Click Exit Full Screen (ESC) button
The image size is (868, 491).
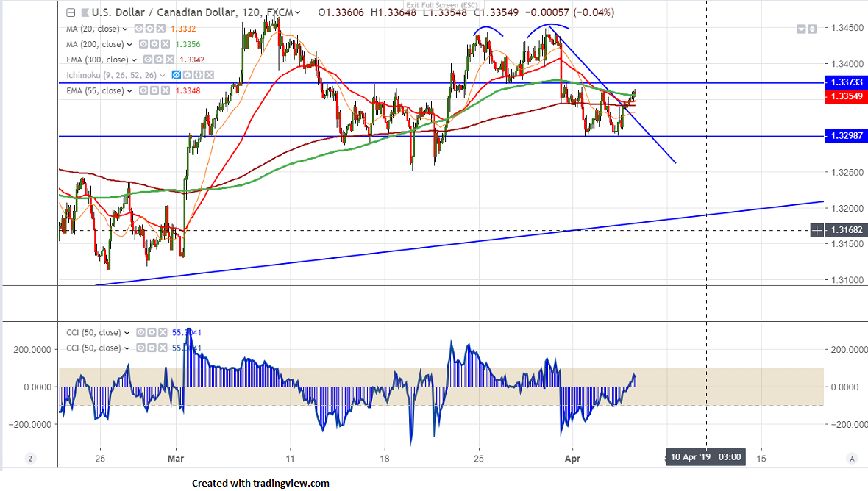pos(442,6)
